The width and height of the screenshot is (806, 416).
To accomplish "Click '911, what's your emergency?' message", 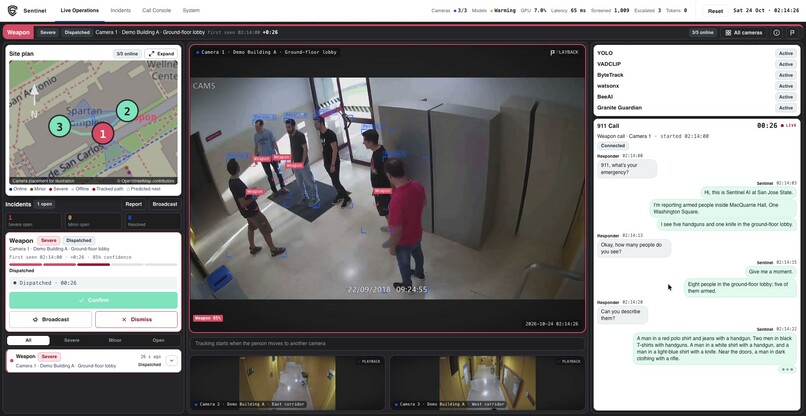I will click(627, 169).
